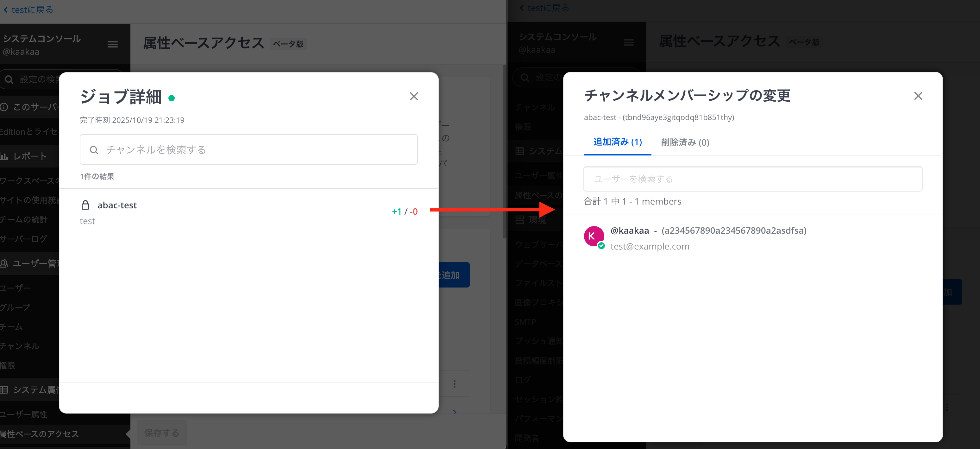Click the @kaakaa member entry
The height and width of the screenshot is (449, 980).
[630, 231]
